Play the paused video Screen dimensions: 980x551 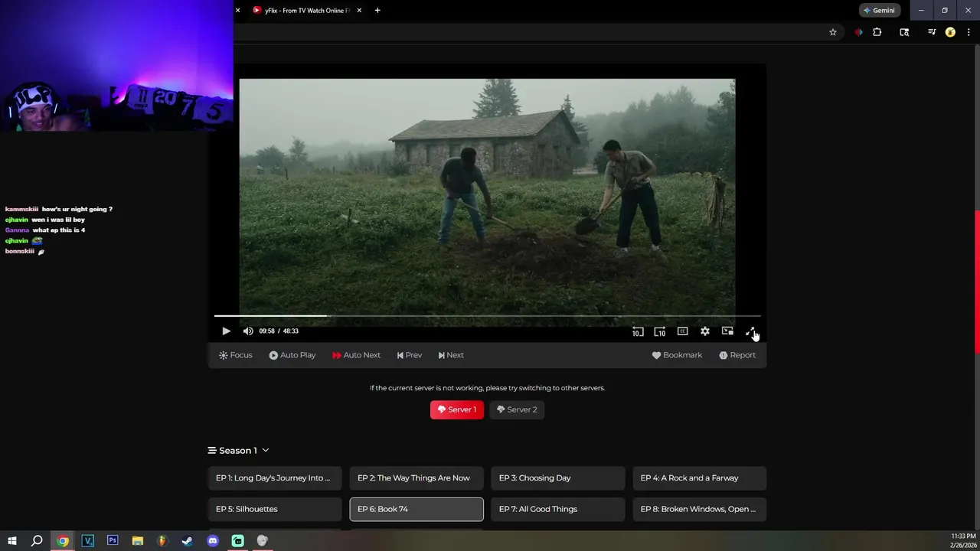(x=226, y=331)
